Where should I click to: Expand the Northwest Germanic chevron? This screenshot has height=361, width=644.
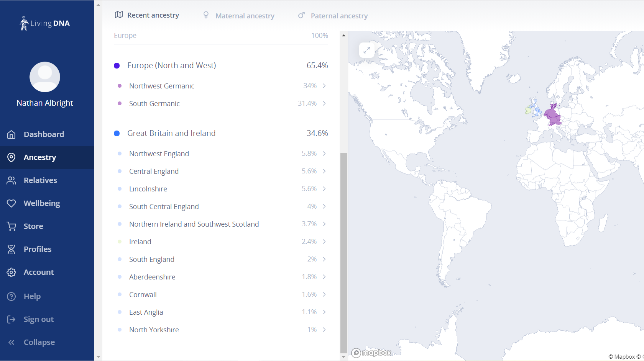(324, 86)
